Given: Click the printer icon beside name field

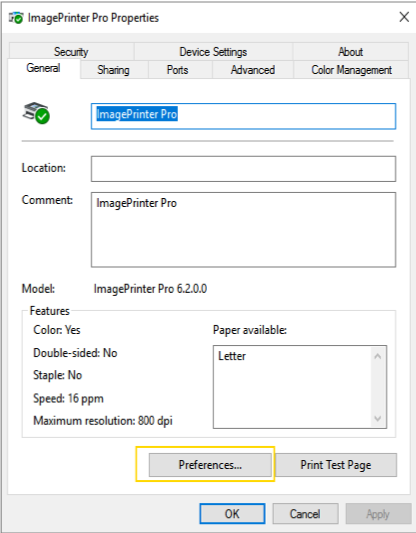Looking at the screenshot, I should [x=36, y=113].
